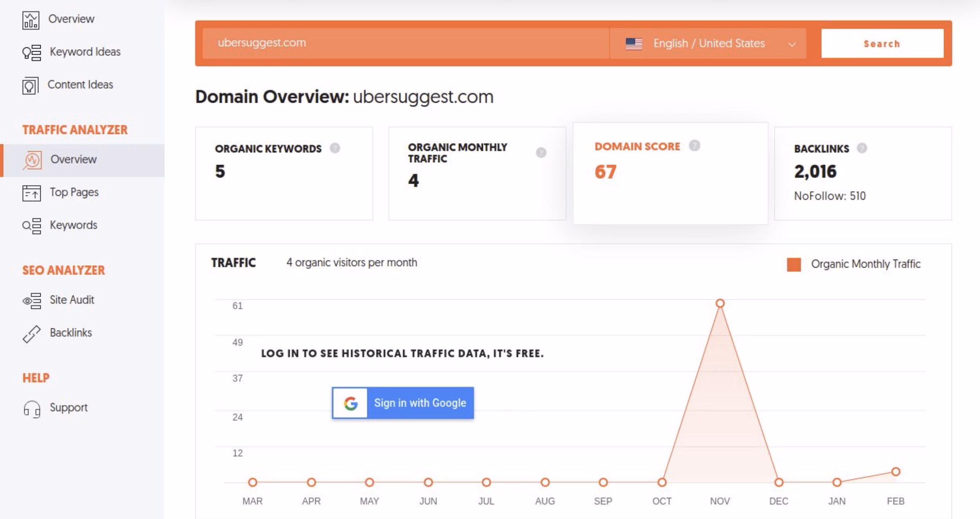Viewport: 980px width, 519px height.
Task: Click the ubersuggest.com domain input field
Action: [405, 43]
